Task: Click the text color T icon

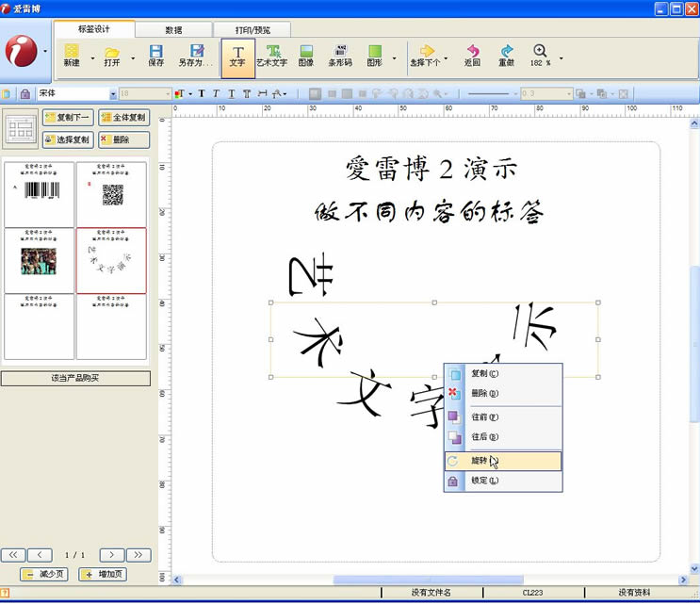Action: pos(179,93)
